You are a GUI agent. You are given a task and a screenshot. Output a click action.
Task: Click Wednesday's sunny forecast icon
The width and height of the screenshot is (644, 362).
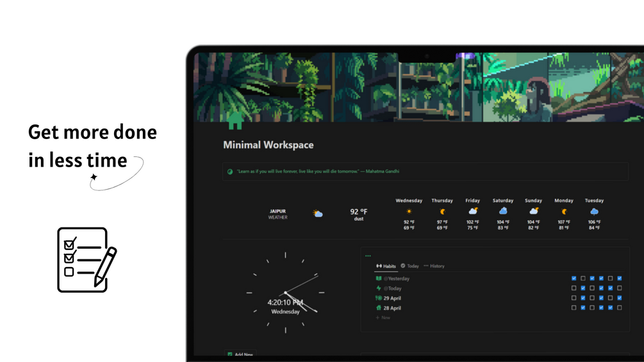coord(409,211)
